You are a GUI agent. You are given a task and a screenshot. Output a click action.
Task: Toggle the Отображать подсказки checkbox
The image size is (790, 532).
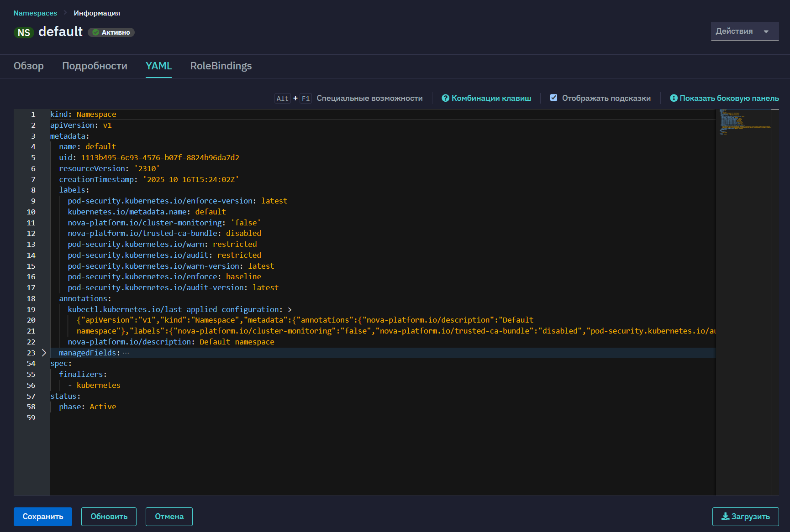pos(553,98)
